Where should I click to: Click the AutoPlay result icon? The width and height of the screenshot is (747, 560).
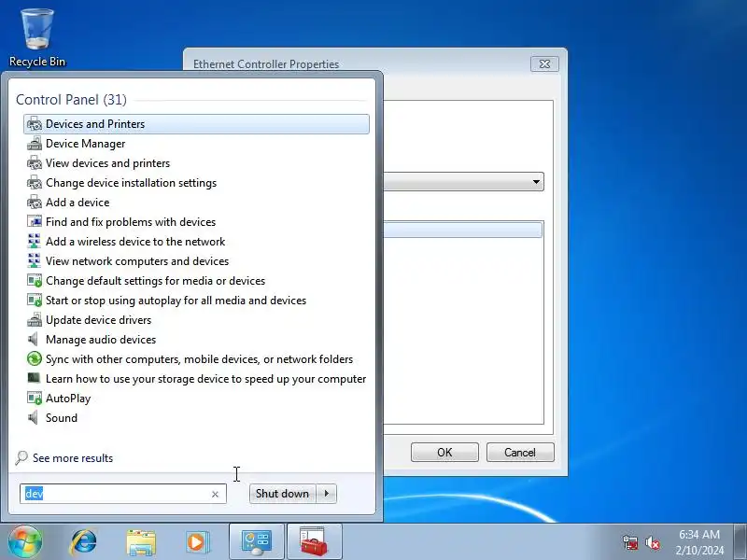35,399
